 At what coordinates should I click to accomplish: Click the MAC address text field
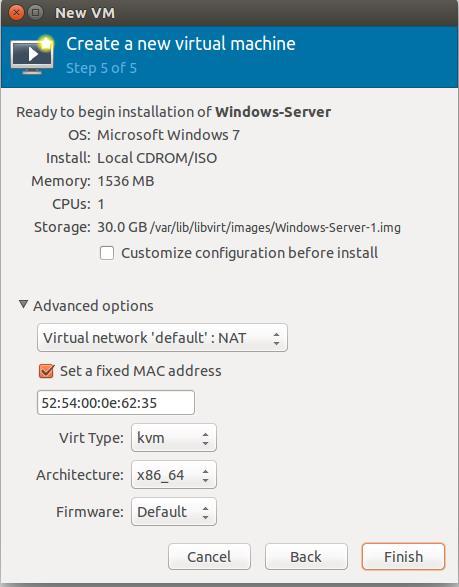click(116, 403)
